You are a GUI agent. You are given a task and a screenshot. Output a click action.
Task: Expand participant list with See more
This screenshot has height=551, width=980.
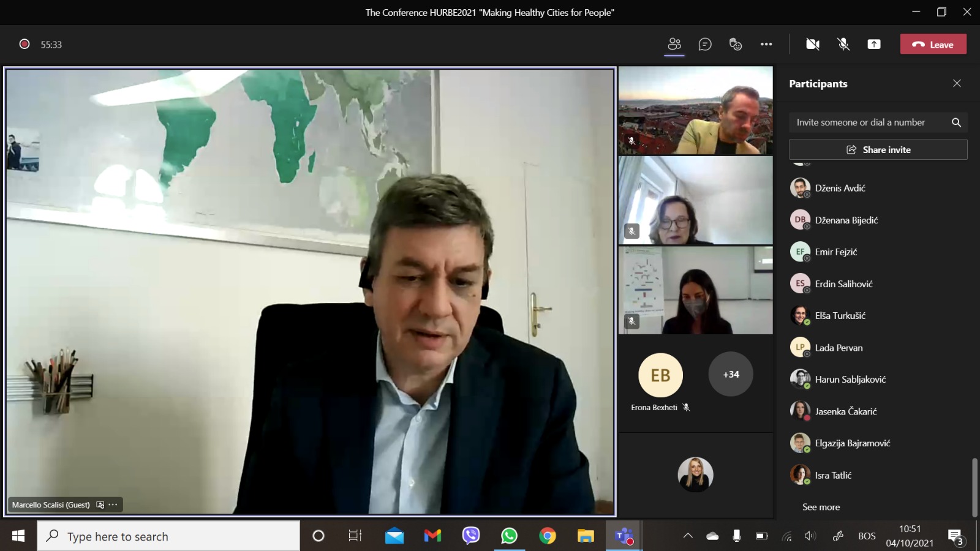click(x=821, y=507)
